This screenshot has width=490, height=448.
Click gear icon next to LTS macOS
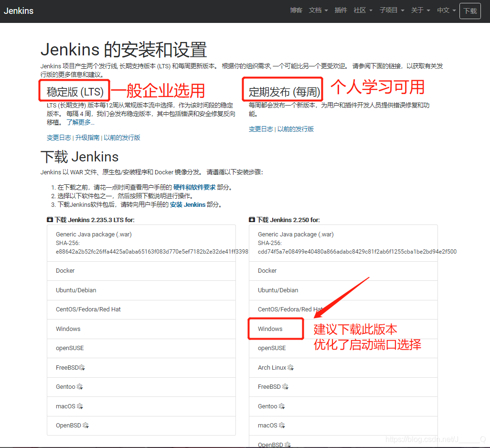click(80, 406)
